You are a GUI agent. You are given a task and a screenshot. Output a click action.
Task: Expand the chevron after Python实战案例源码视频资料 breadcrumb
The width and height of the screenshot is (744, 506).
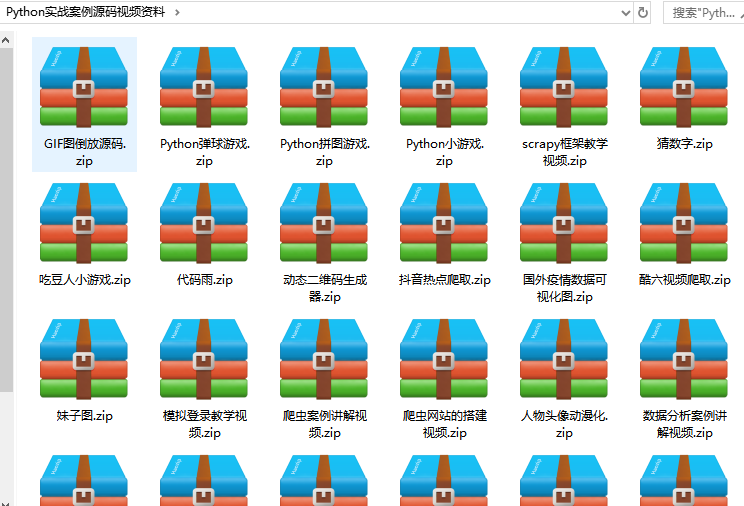[x=177, y=12]
